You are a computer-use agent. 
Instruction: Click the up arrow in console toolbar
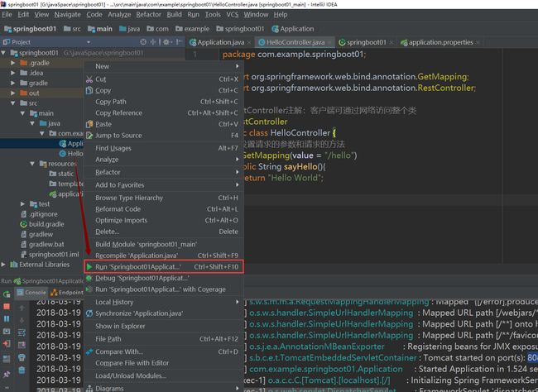22,308
